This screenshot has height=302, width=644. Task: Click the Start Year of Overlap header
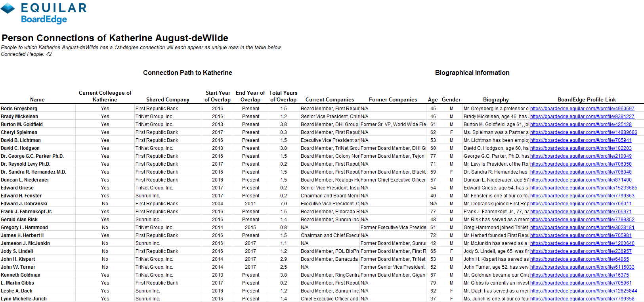(218, 96)
